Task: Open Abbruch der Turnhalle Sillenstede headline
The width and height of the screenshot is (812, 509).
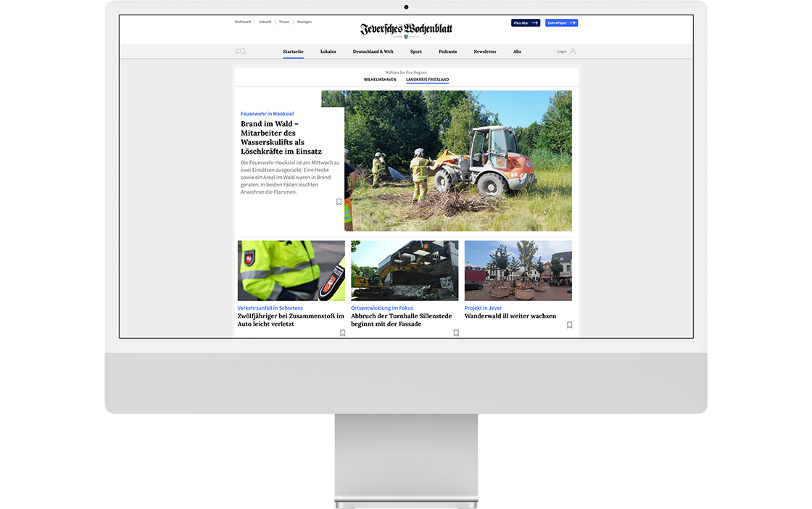Action: (x=402, y=320)
